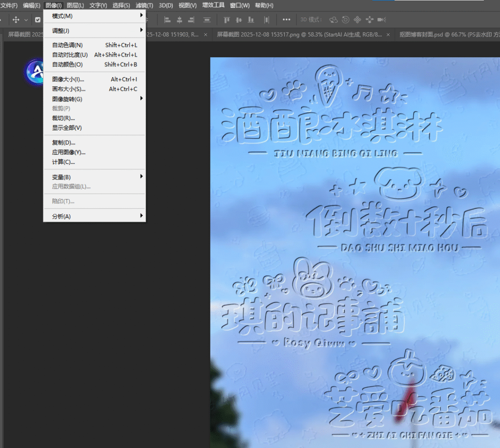Toggle the auto-select checkbox in options bar
The height and width of the screenshot is (448, 500).
click(38, 20)
